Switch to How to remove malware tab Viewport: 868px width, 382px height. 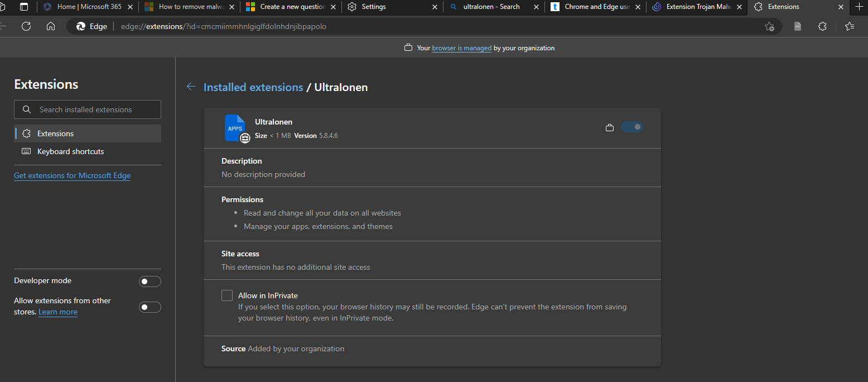(190, 7)
